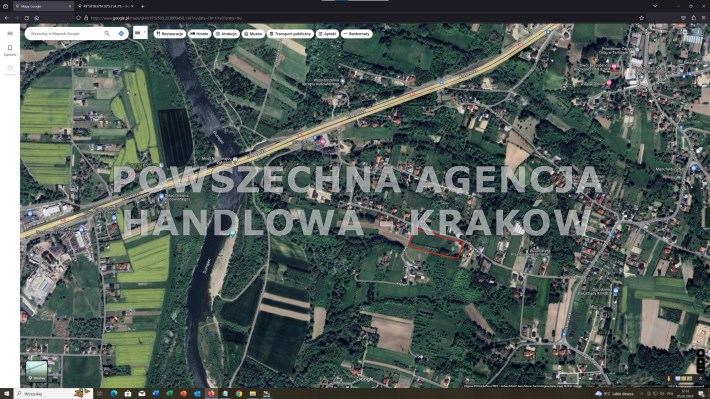Viewport: 710px width, 399px height.
Task: Toggle map layer via Warstwy thumbnail
Action: [37, 371]
